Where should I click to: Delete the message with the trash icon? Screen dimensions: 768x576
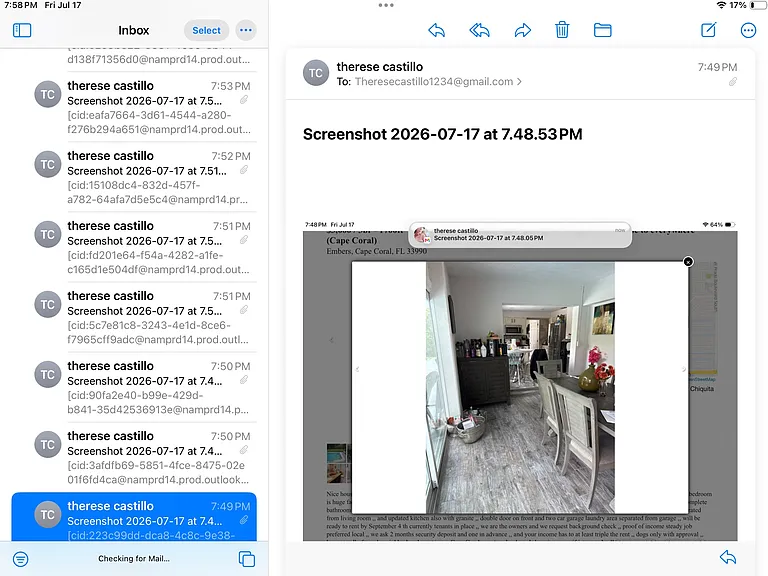point(562,30)
